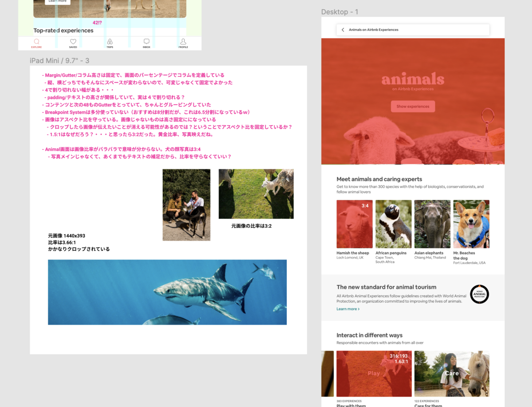The width and height of the screenshot is (532, 407).
Task: Tap the PROFILE person icon
Action: (183, 42)
